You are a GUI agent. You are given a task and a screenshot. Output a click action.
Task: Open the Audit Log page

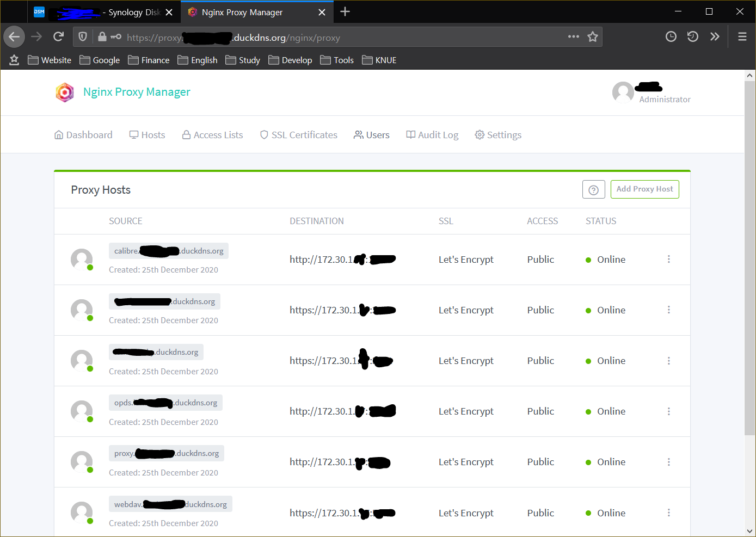point(432,135)
